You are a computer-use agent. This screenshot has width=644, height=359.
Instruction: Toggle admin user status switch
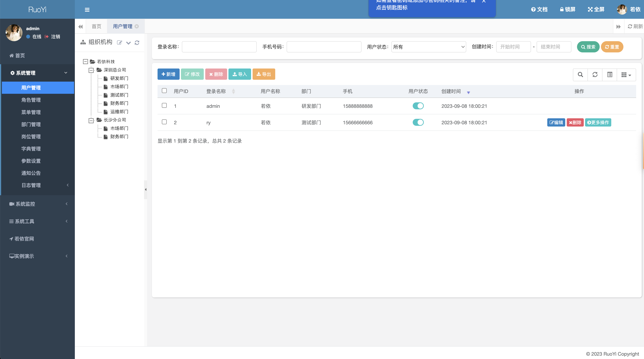(x=418, y=106)
